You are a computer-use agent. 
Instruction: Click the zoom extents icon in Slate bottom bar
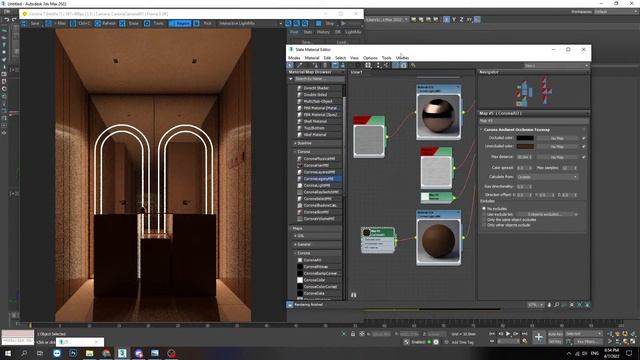tap(572, 305)
